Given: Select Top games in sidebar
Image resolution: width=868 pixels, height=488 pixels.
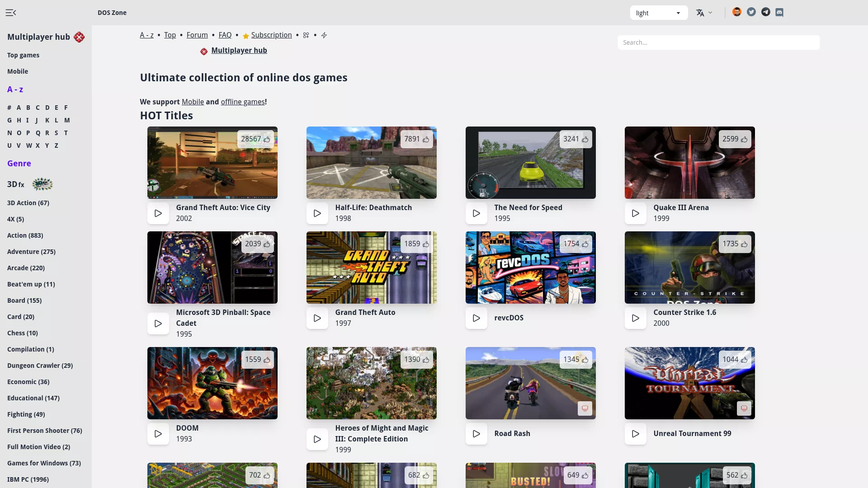Looking at the screenshot, I should (23, 55).
